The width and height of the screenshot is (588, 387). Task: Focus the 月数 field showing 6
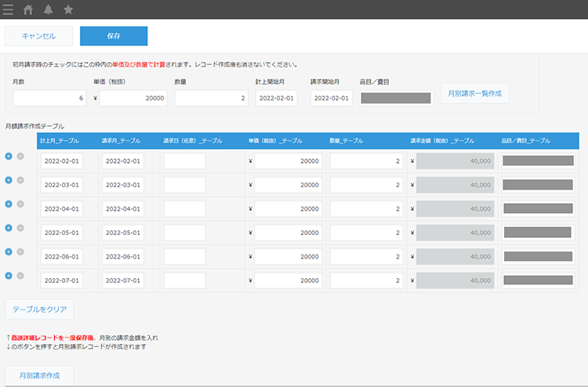(49, 98)
